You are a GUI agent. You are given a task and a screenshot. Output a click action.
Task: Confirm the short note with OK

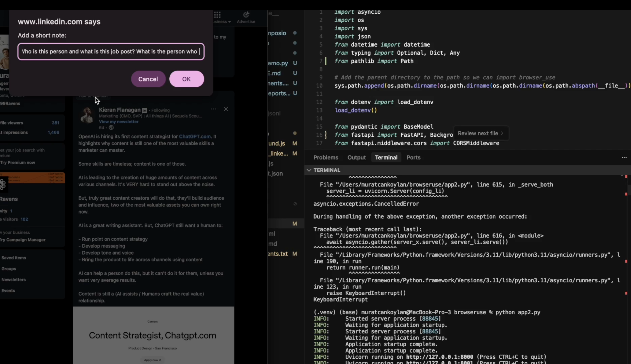[x=187, y=79]
